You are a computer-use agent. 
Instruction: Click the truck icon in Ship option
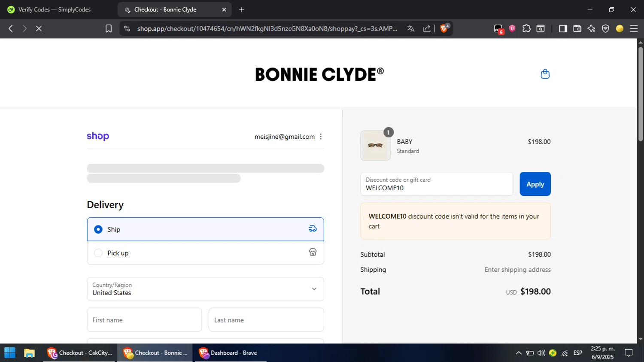tap(313, 229)
